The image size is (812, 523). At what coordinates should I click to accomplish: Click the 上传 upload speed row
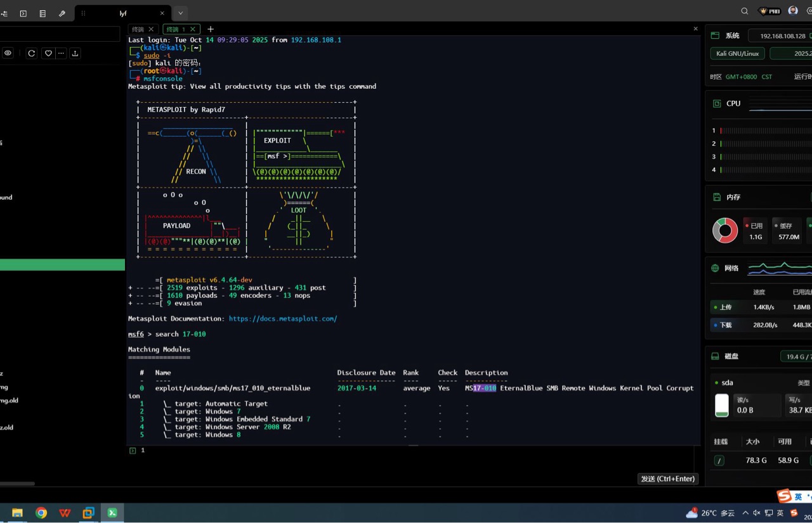tap(761, 307)
